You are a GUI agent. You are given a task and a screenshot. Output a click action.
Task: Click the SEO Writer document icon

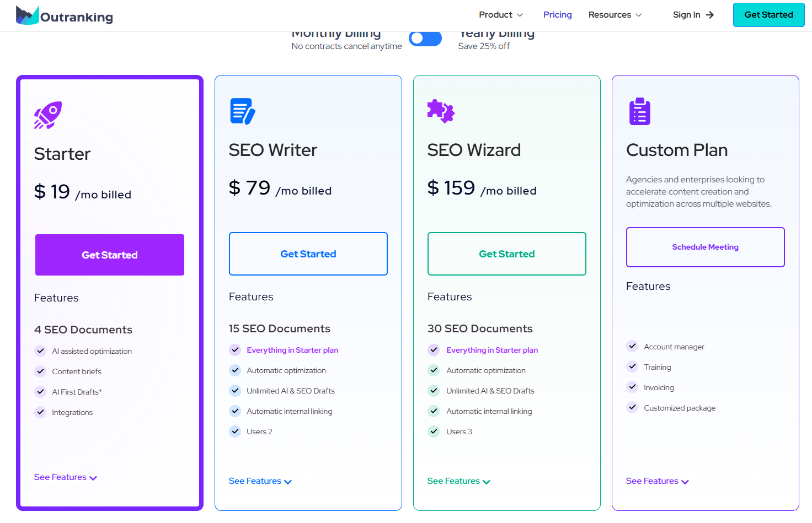pos(242,111)
